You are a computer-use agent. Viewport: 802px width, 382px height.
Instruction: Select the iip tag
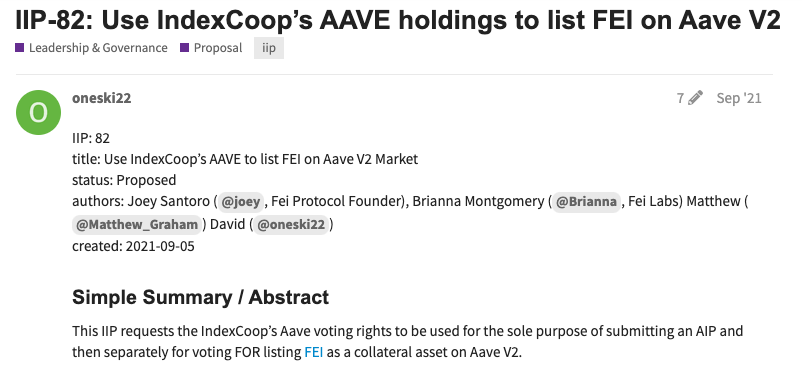269,48
